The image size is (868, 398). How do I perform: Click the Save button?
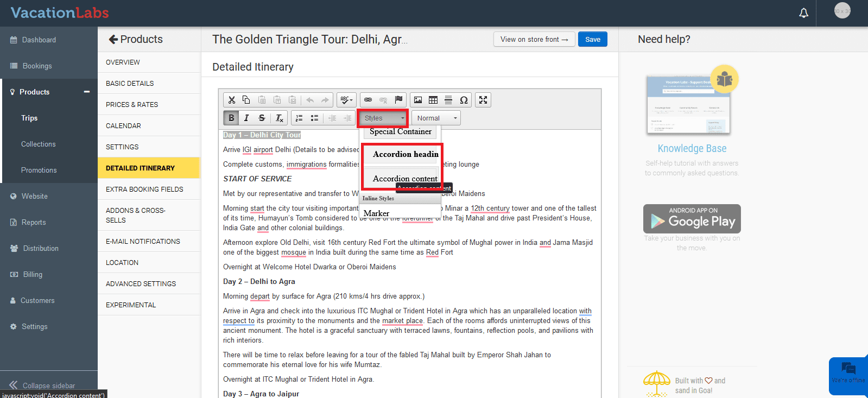pos(592,39)
